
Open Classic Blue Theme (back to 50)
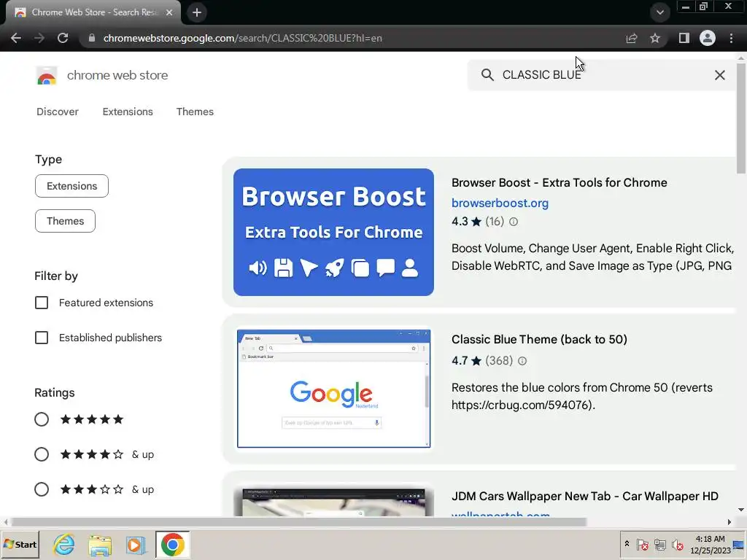coord(539,339)
